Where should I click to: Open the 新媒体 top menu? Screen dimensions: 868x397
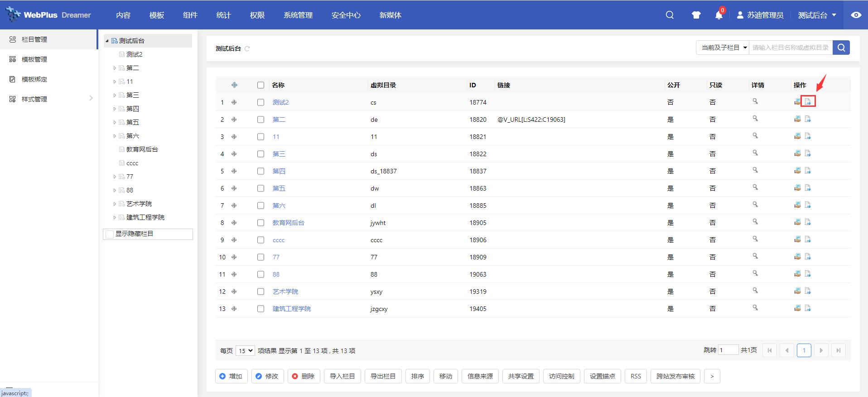point(391,15)
